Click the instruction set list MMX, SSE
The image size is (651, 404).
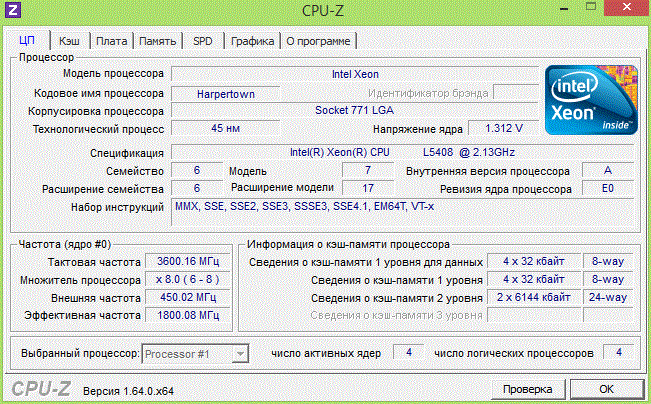[402, 212]
